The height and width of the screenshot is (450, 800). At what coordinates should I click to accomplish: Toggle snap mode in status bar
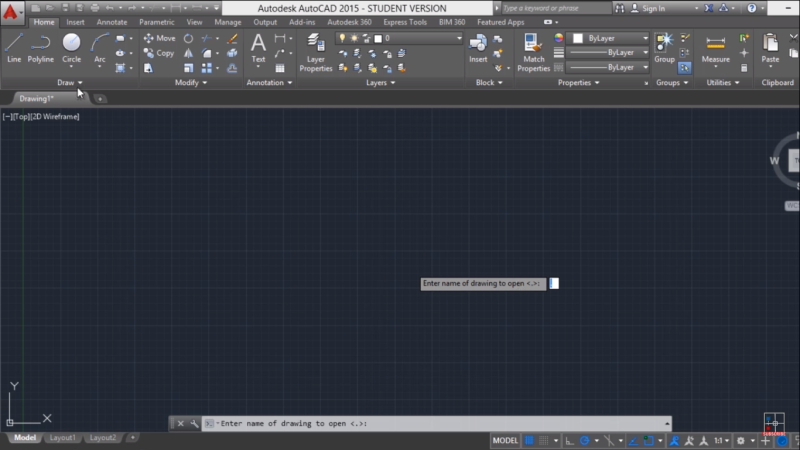(544, 440)
